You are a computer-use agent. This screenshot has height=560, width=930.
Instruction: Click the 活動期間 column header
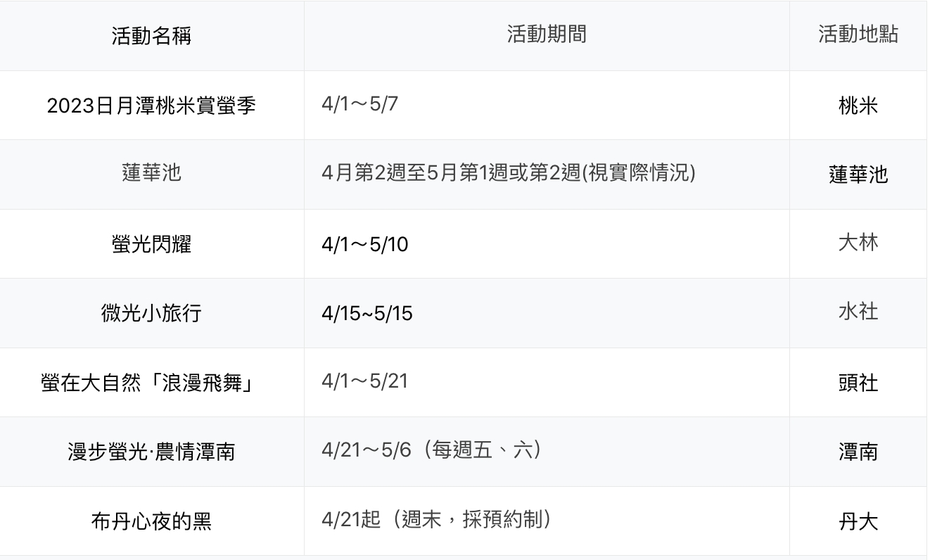(x=547, y=34)
